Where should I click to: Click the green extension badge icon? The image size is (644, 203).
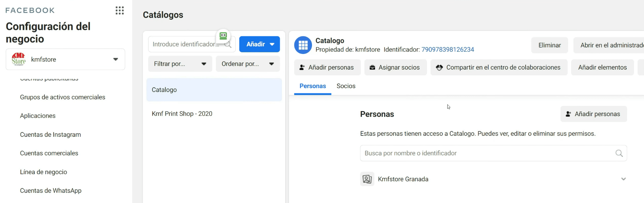click(x=223, y=36)
